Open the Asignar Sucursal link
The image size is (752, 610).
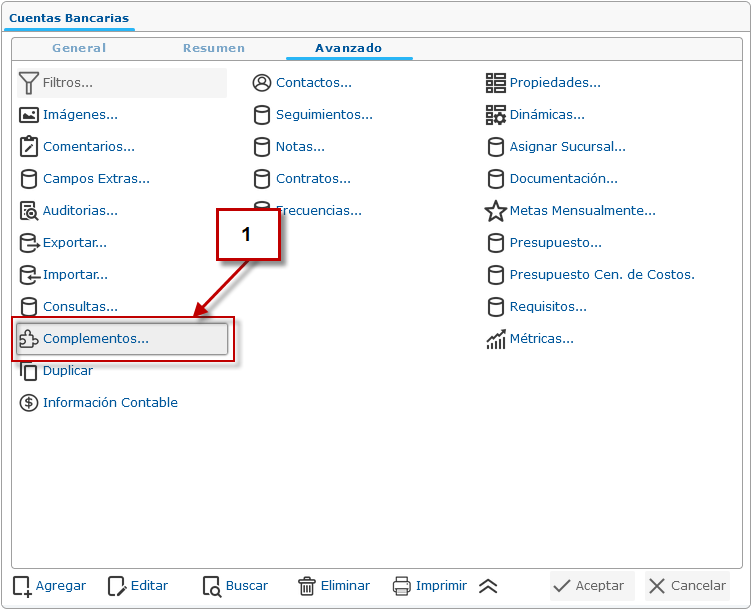point(568,147)
